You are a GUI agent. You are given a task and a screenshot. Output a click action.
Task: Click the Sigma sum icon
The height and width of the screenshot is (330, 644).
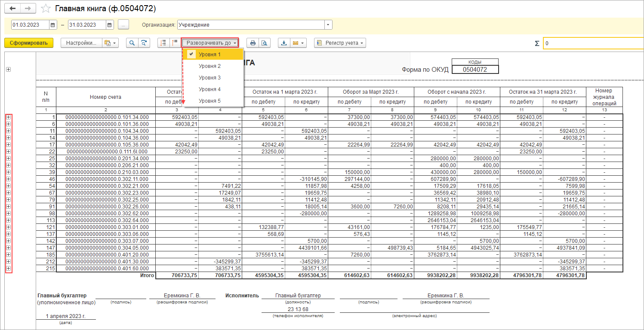tap(537, 43)
